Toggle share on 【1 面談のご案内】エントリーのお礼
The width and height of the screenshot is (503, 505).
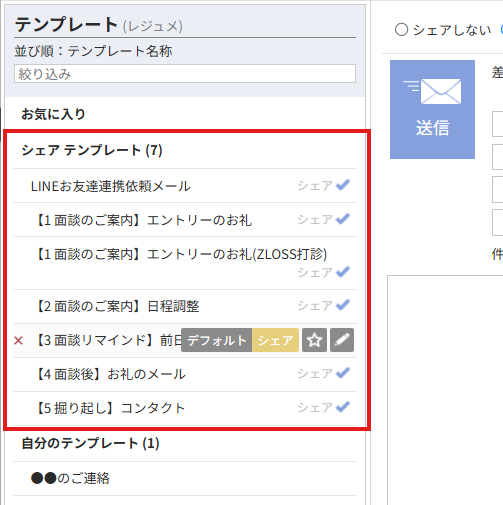pos(323,219)
